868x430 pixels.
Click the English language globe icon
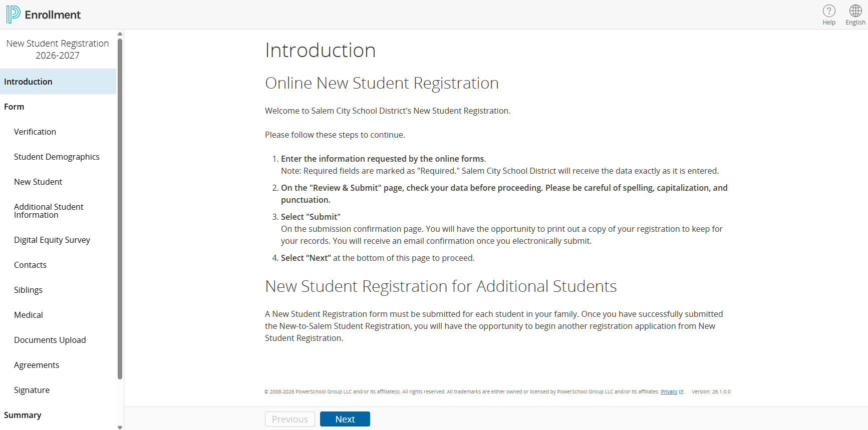[855, 11]
